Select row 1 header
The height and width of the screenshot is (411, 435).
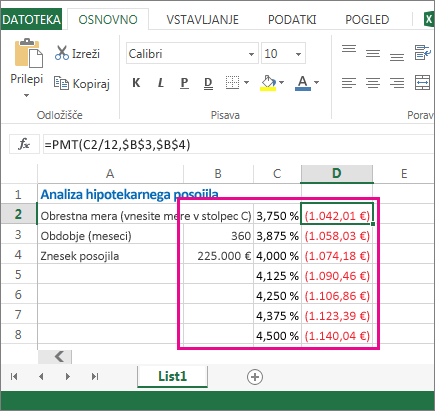coord(19,194)
